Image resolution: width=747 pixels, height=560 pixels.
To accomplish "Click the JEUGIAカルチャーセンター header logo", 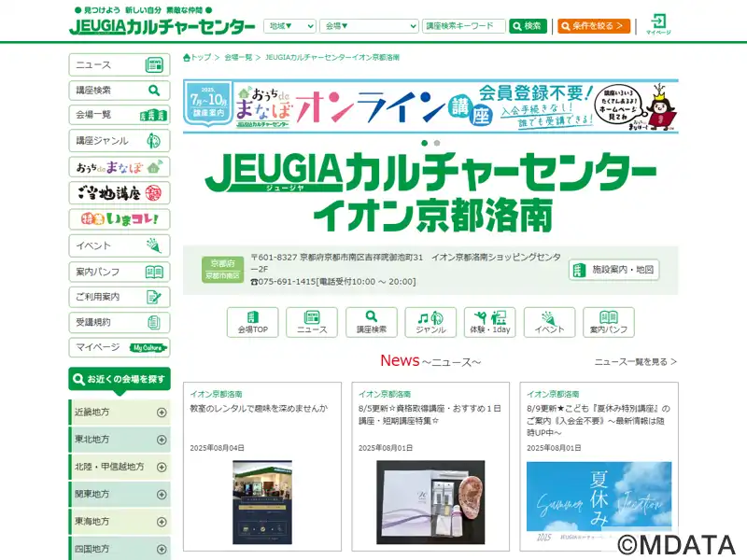I will [x=162, y=26].
